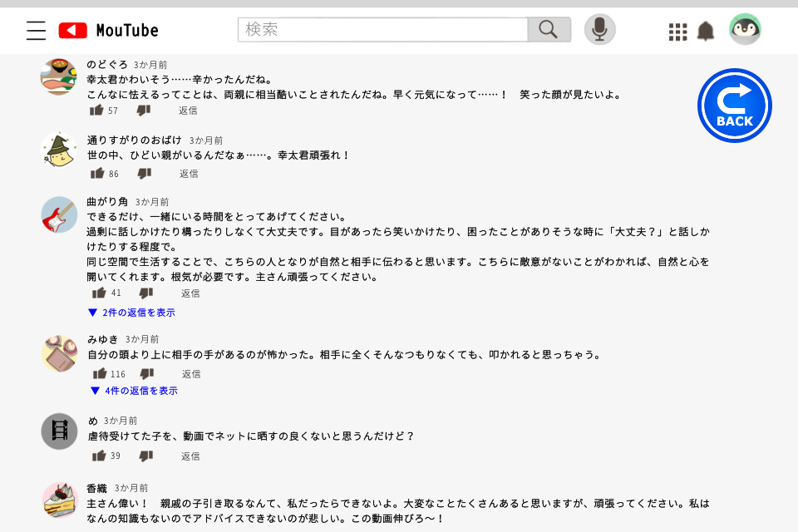Expand 4件の返信を表示 replies

tap(134, 391)
